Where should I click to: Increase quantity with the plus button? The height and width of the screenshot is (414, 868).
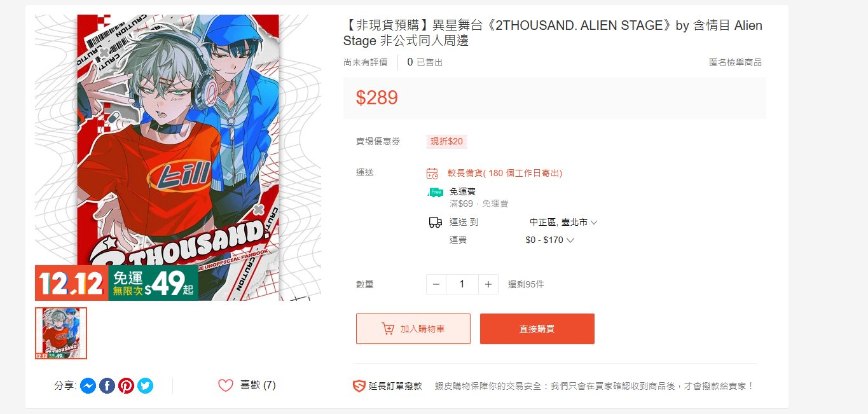coord(488,284)
